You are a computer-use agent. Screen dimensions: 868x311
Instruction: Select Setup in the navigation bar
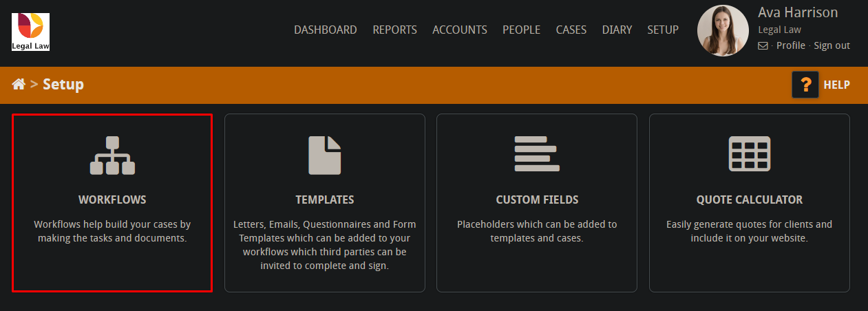click(663, 30)
